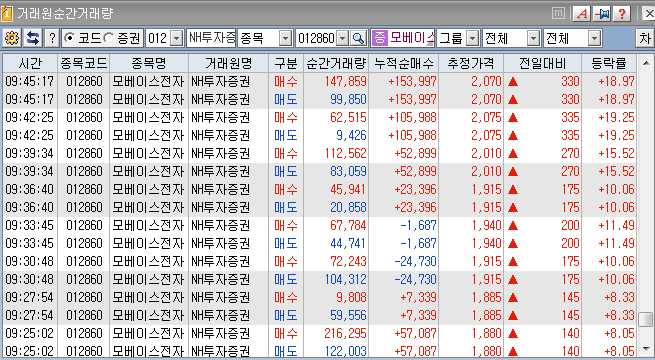Search stock using the magnifier icon
This screenshot has width=655, height=360.
pos(358,38)
